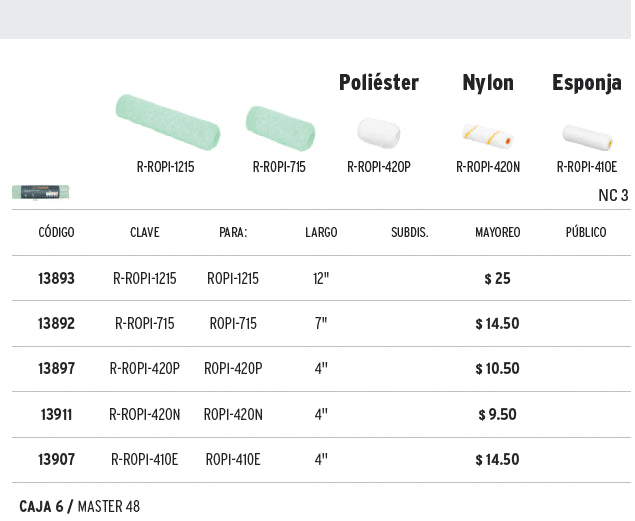
Task: Click the large green R-ROPI-1215 roller image
Action: [168, 122]
